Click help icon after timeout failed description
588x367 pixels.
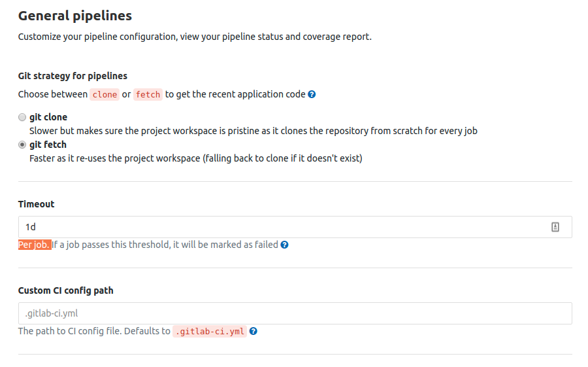(285, 245)
